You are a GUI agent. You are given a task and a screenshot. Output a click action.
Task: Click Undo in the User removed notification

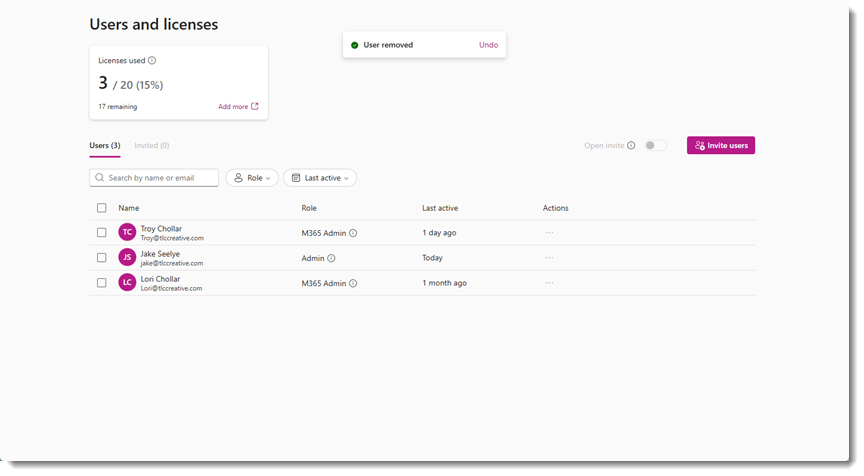pos(488,45)
